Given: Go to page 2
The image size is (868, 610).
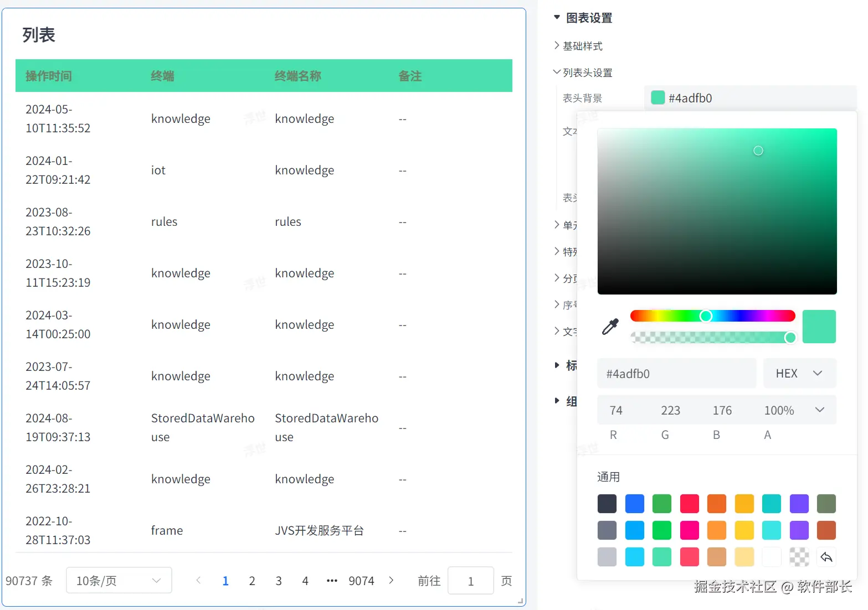Looking at the screenshot, I should (252, 581).
